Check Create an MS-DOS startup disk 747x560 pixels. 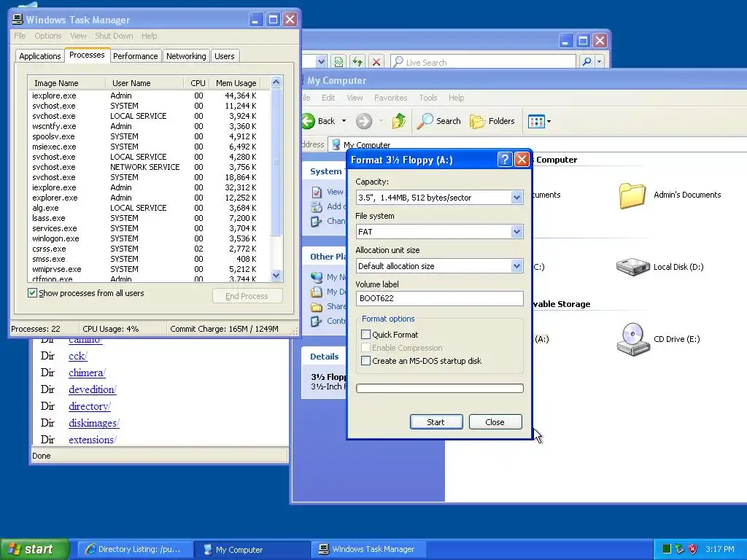tap(366, 360)
